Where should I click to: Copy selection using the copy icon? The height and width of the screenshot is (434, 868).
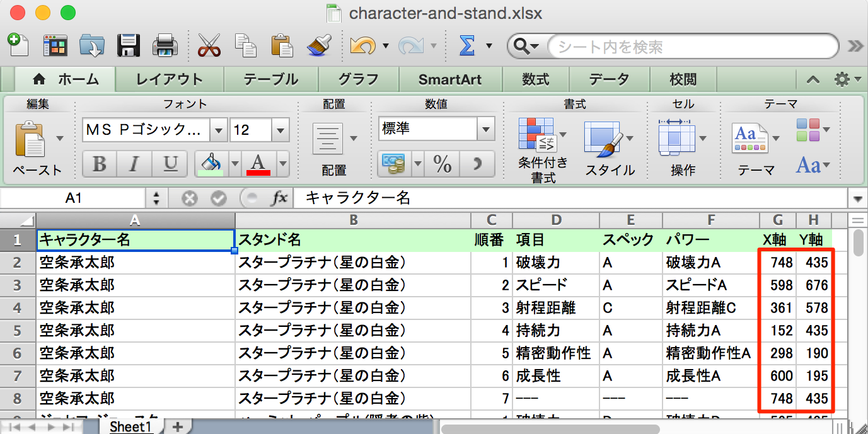(245, 45)
